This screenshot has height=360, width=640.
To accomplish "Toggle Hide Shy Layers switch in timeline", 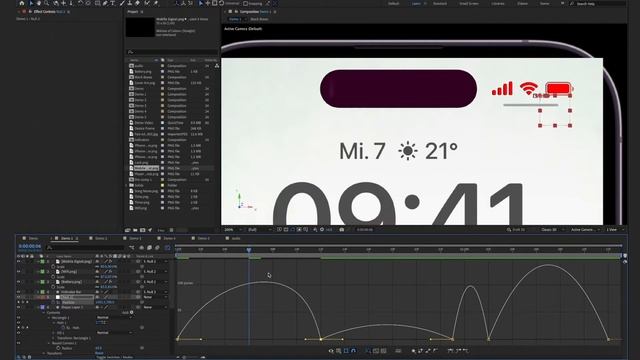I will tap(142, 247).
